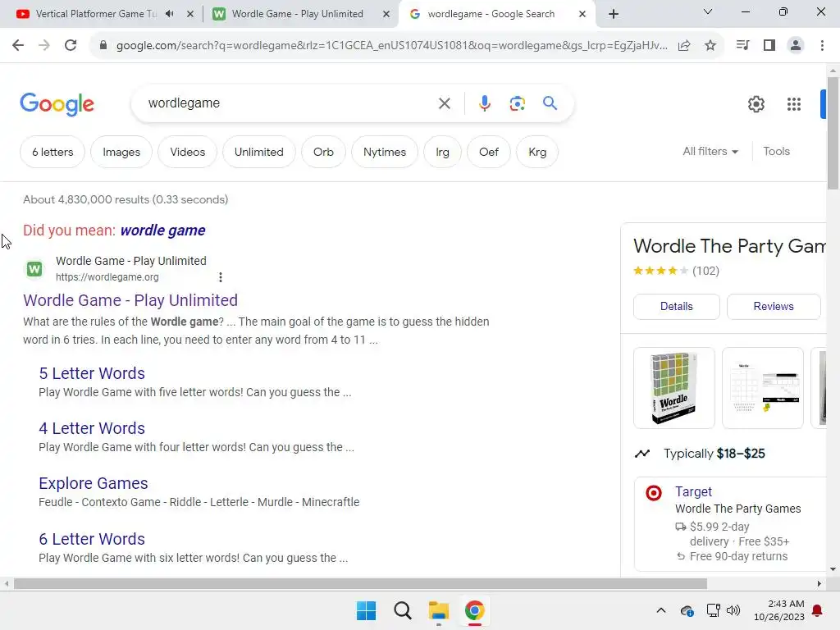Apply the Irg filter chip
Image resolution: width=840 pixels, height=630 pixels.
[x=442, y=152]
